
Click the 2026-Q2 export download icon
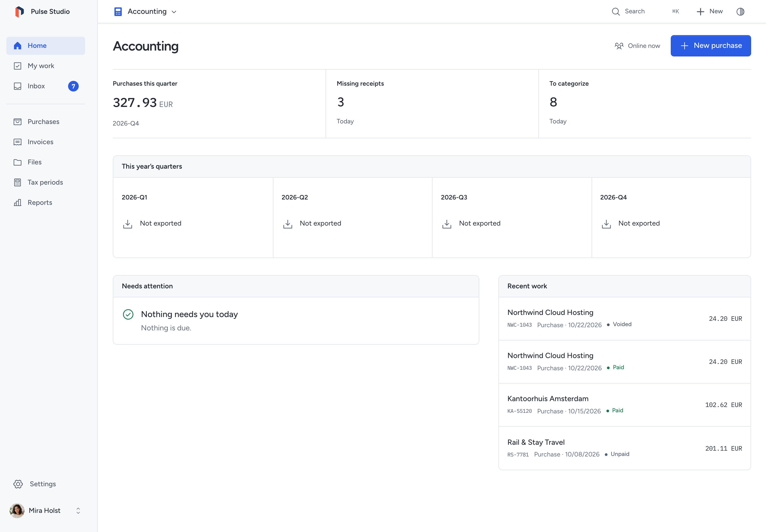pyautogui.click(x=288, y=224)
